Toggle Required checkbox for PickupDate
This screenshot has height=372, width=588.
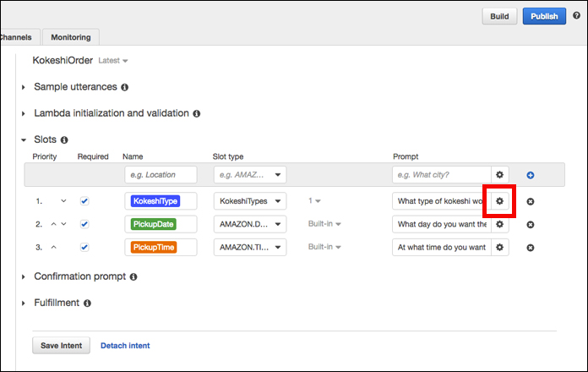point(84,224)
